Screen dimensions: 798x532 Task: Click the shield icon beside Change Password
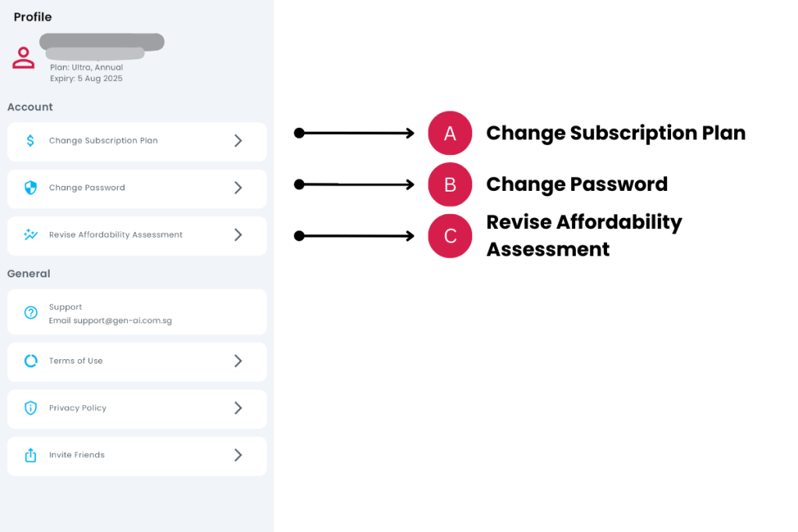pyautogui.click(x=30, y=188)
